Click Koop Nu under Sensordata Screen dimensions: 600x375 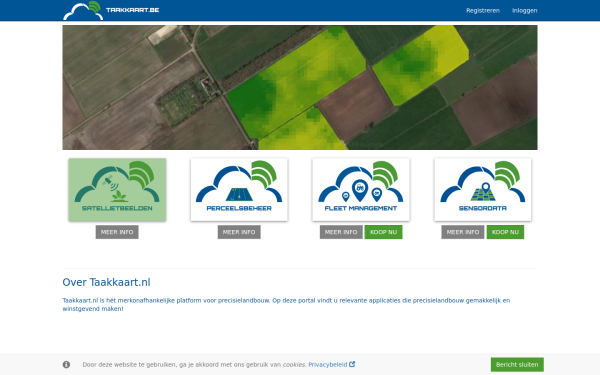click(x=505, y=232)
